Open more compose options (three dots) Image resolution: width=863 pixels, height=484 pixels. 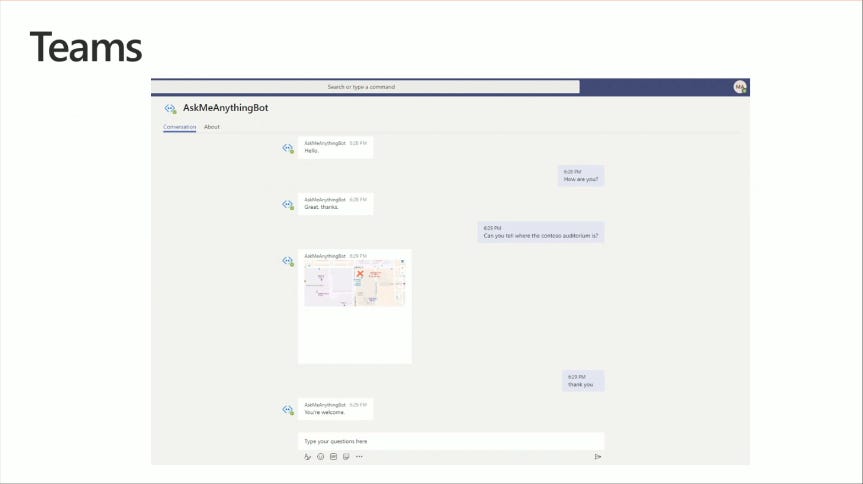[x=359, y=456]
